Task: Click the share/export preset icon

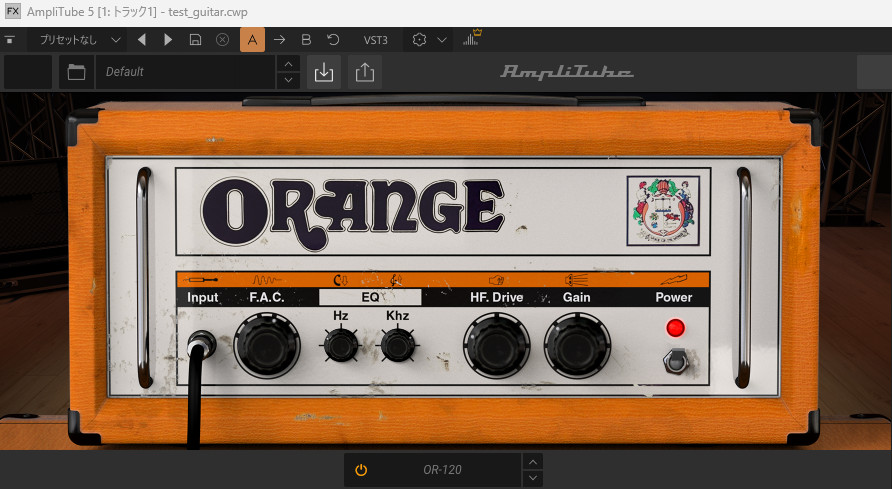Action: click(365, 72)
